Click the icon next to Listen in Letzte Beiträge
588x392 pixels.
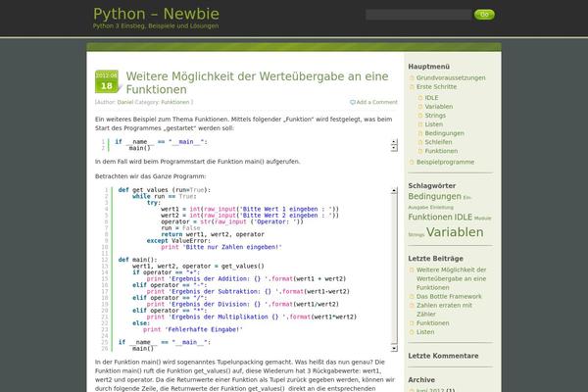pos(412,332)
